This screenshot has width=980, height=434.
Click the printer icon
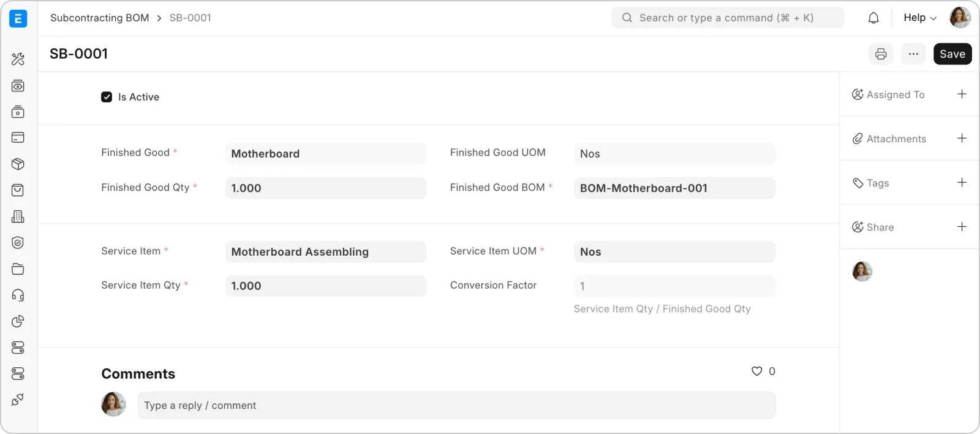click(881, 54)
